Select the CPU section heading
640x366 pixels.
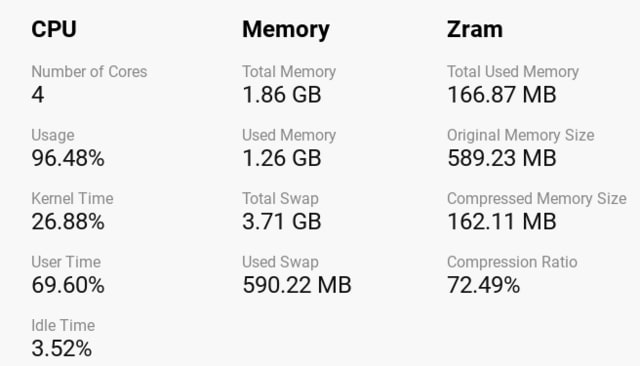(54, 29)
